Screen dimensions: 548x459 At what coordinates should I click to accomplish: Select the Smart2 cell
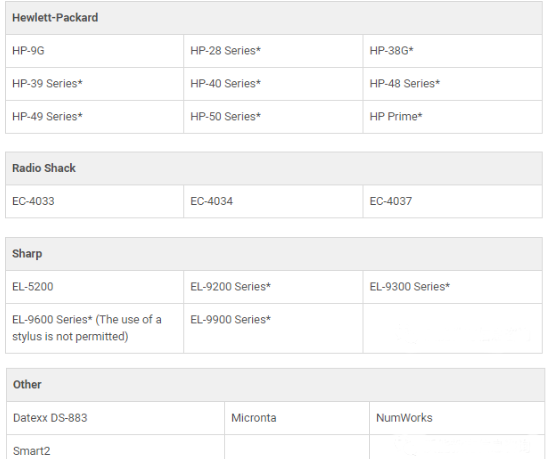click(115, 447)
